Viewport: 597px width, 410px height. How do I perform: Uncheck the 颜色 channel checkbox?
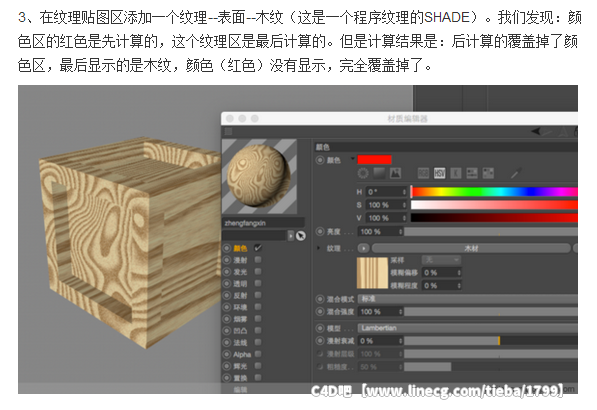(x=258, y=248)
